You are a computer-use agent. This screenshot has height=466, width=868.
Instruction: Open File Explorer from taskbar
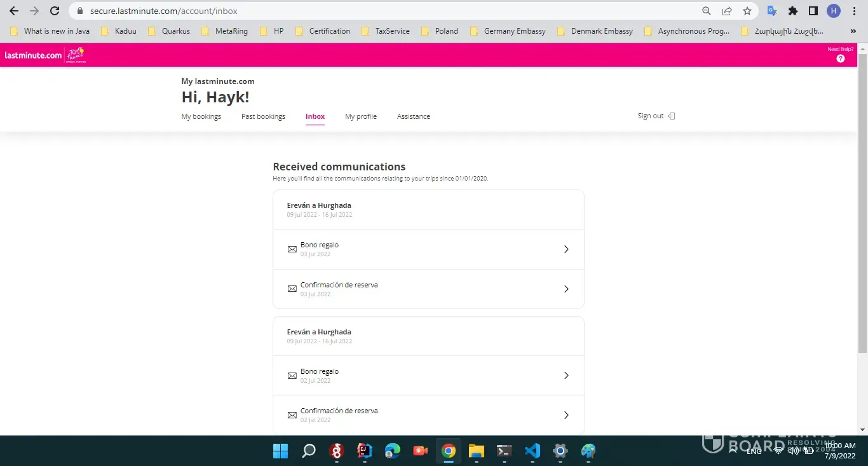tap(476, 451)
